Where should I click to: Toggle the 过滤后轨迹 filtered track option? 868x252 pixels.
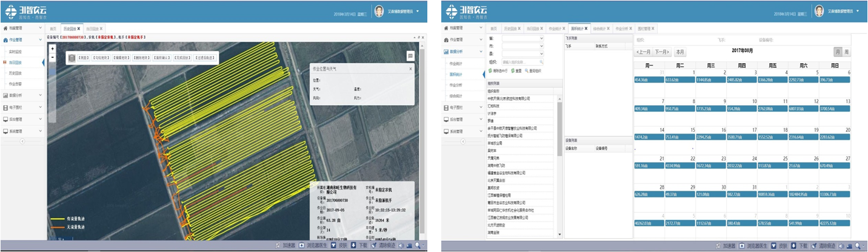(205, 58)
